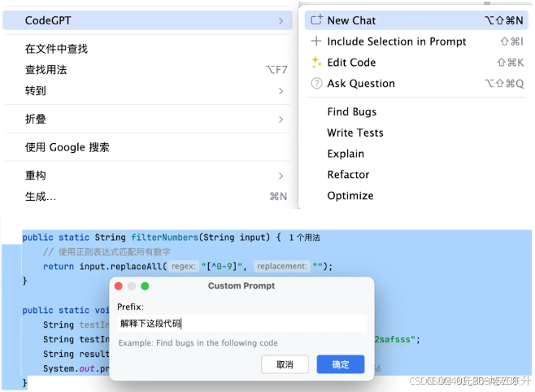The width and height of the screenshot is (535, 392).
Task: Click the regex: parameter hint
Action: [184, 266]
